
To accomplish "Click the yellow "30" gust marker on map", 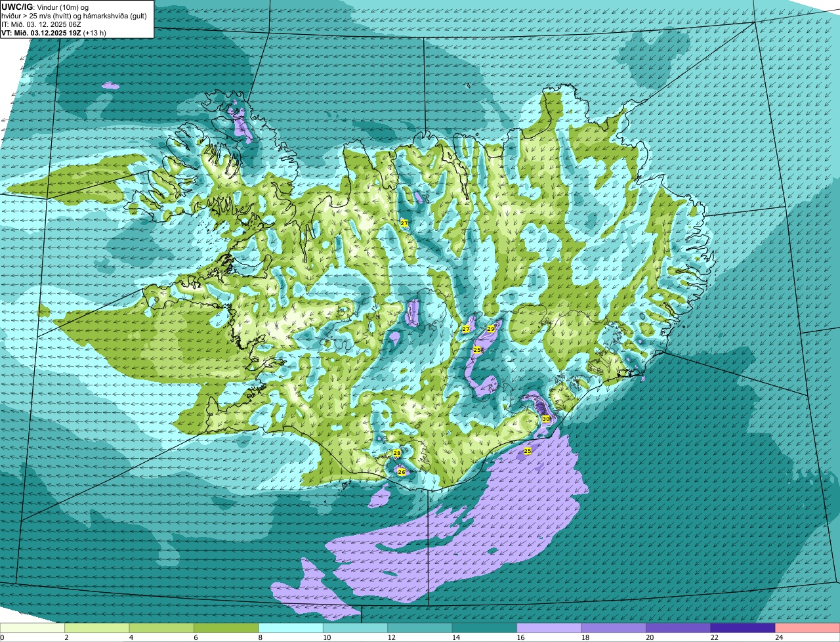I will [x=546, y=419].
